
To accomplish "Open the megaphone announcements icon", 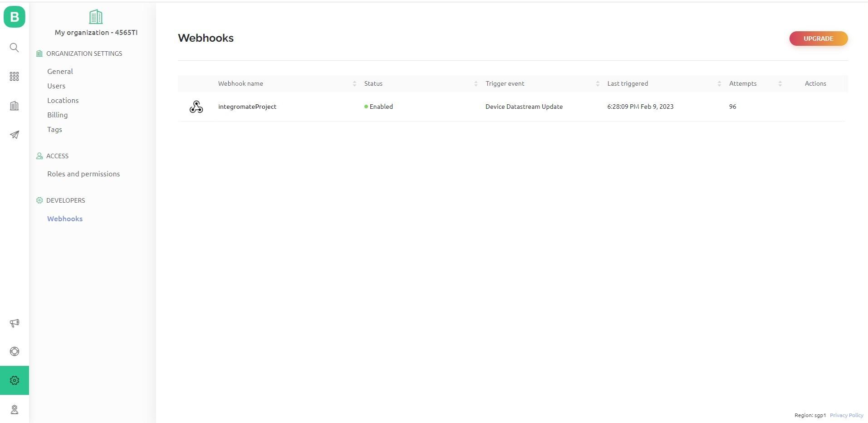I will tap(15, 323).
